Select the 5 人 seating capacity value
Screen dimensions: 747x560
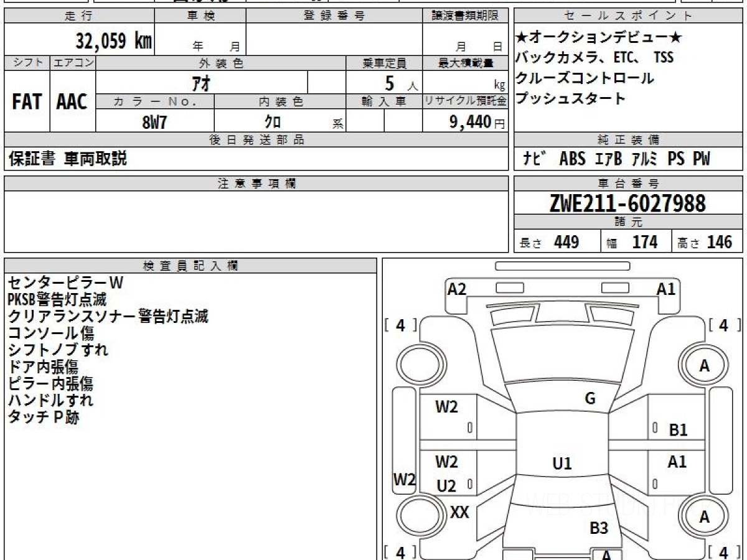[x=402, y=83]
